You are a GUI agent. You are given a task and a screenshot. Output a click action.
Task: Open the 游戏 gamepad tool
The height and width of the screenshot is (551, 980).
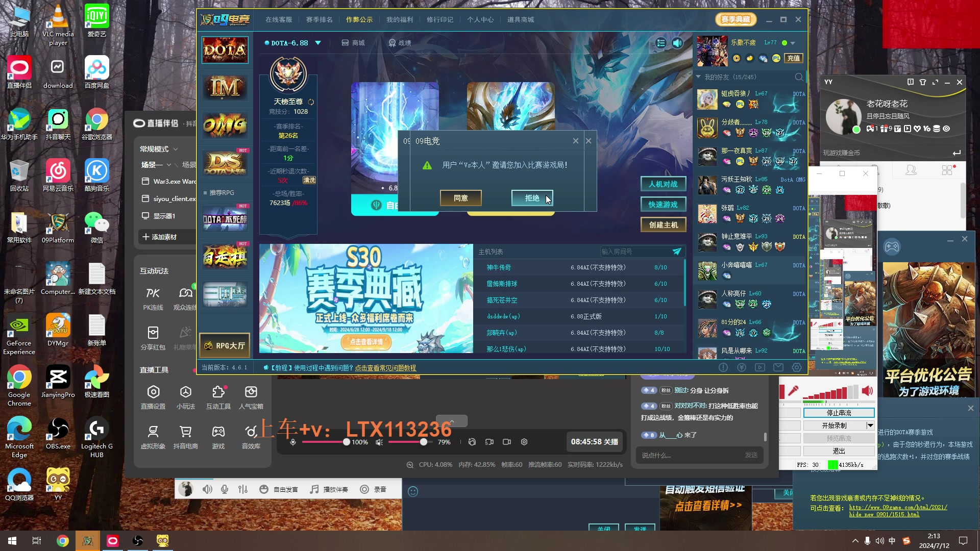(218, 437)
